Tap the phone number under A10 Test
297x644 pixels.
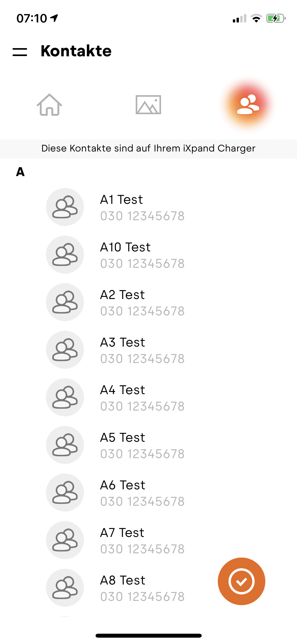click(x=142, y=264)
